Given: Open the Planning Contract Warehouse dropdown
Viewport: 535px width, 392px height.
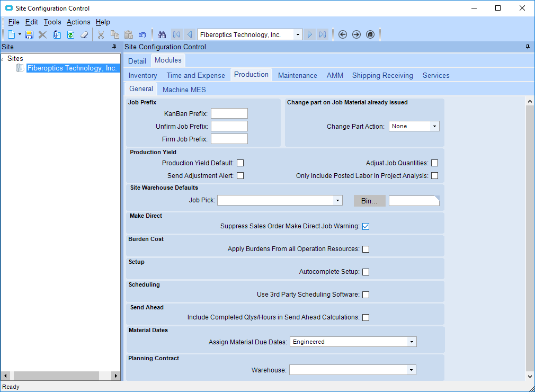Looking at the screenshot, I should click(411, 370).
